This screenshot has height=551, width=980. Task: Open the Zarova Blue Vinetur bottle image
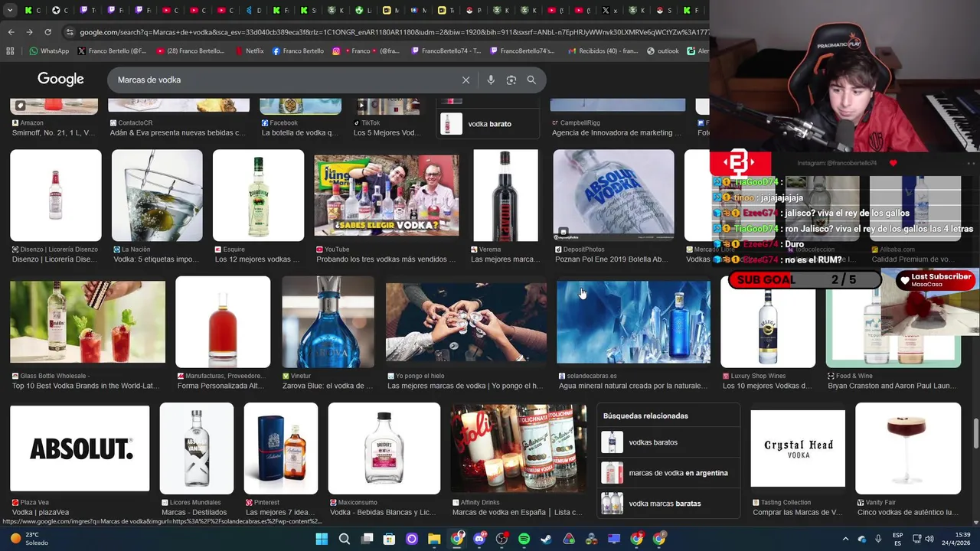pos(328,321)
